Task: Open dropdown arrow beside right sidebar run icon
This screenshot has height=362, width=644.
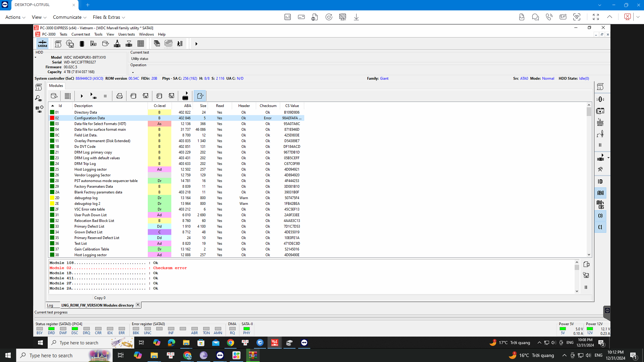Action: [x=608, y=158]
